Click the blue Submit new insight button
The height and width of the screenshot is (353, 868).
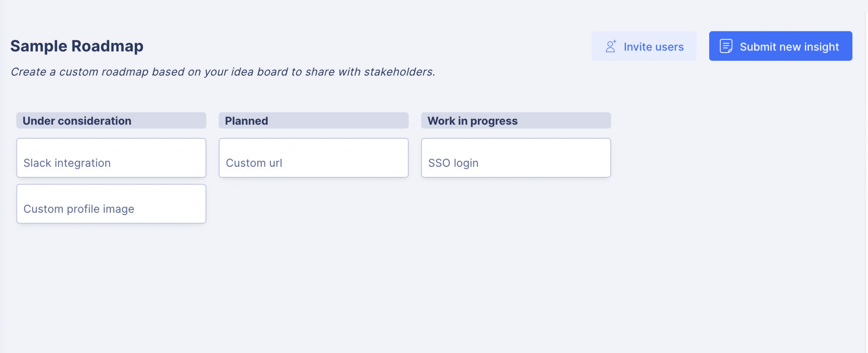[780, 46]
